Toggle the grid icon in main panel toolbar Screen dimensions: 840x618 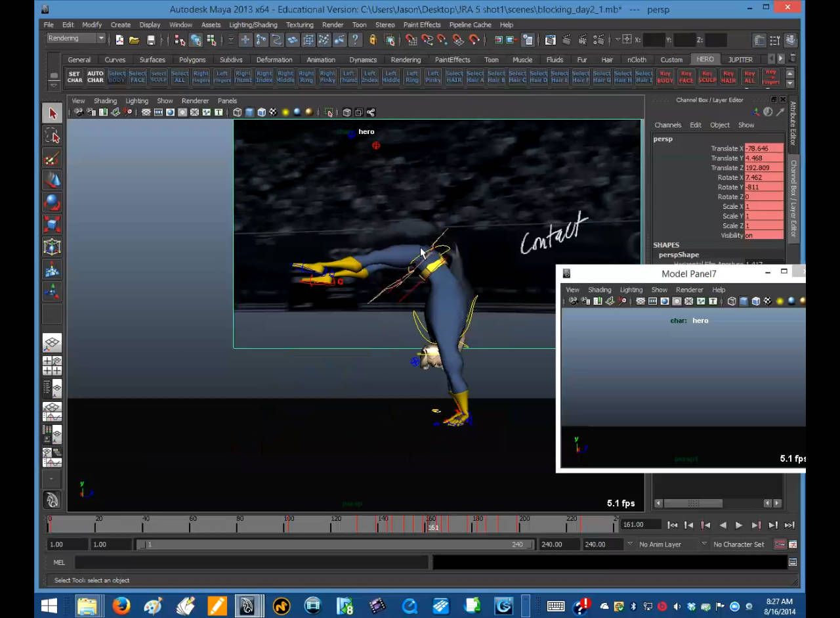point(146,112)
